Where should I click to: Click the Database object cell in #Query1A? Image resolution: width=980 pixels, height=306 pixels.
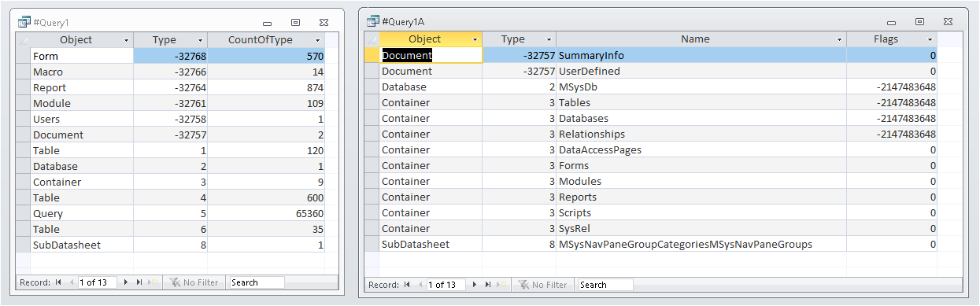tap(431, 87)
